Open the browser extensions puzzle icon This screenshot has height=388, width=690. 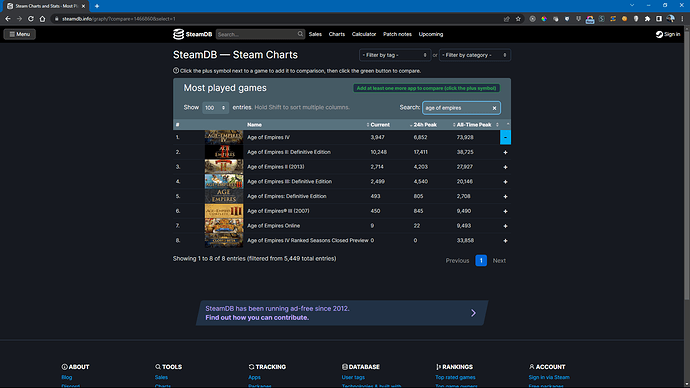point(647,18)
